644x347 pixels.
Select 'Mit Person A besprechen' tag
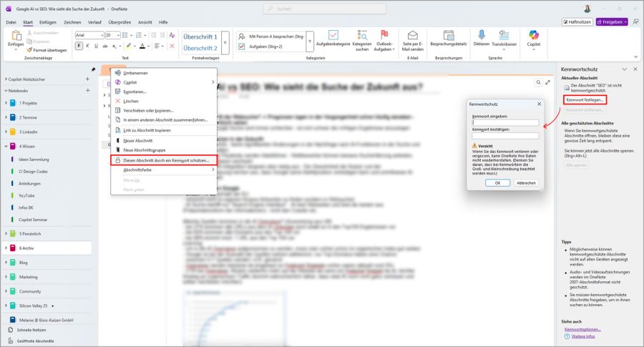coord(271,36)
